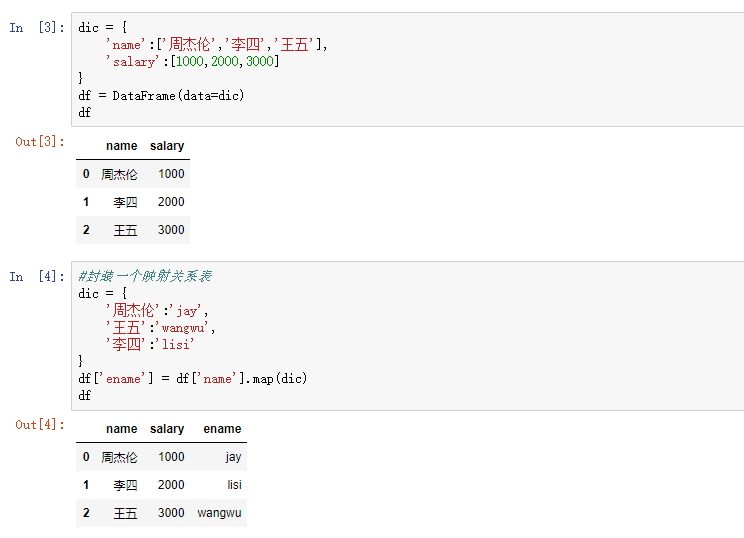744x538 pixels.
Task: Click the Chinese comment line in cell 4
Action: [145, 276]
